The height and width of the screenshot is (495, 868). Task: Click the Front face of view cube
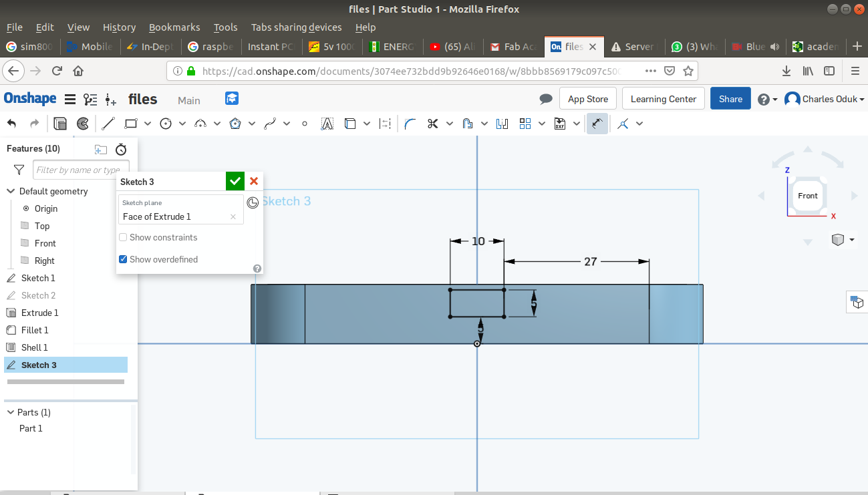coord(808,196)
